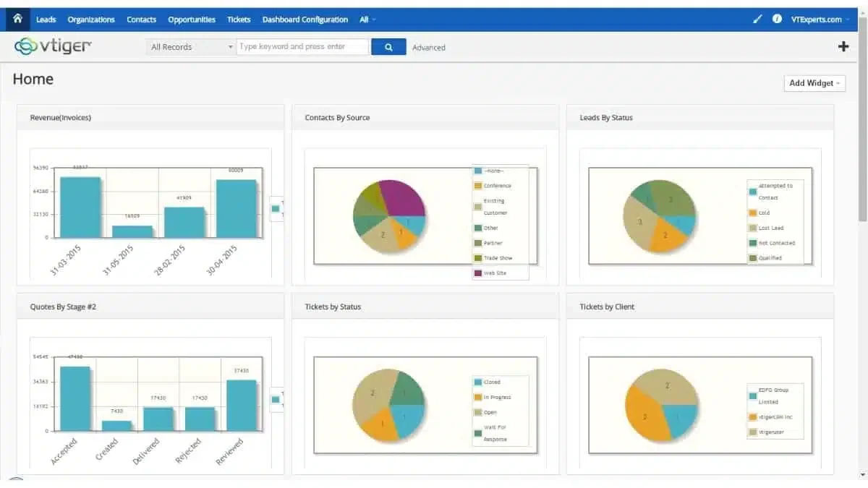Click the EDFG Group Limited legend swatch

click(753, 395)
